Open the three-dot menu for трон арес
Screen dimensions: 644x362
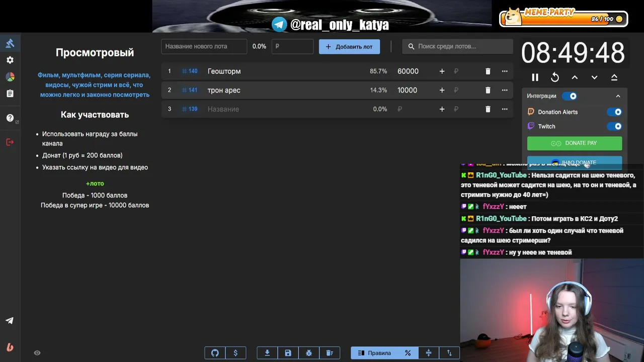pos(505,90)
